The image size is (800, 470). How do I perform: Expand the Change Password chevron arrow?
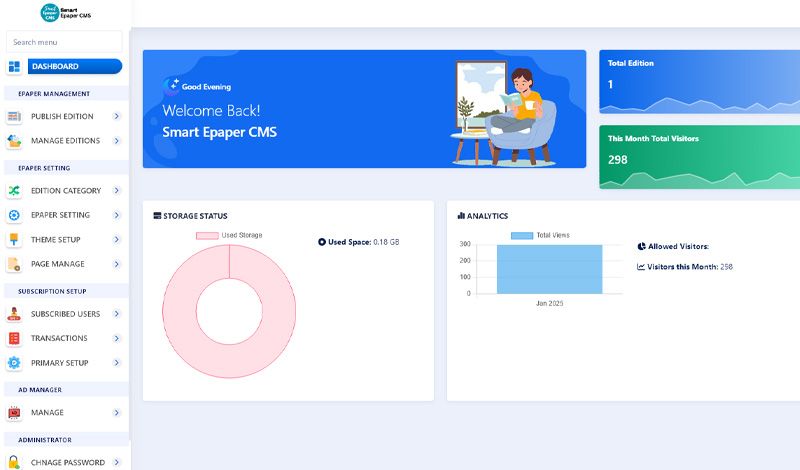click(x=117, y=462)
